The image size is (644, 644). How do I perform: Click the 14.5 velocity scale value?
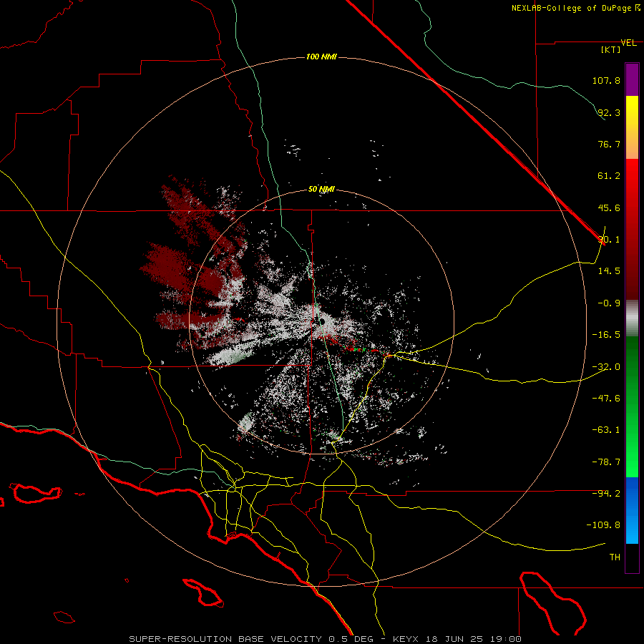click(609, 271)
